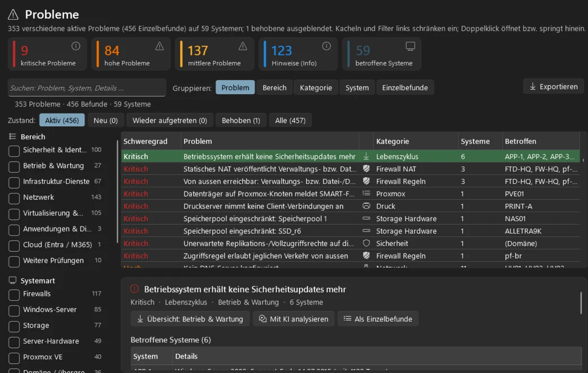Click the info icon on Hinweise tile

click(326, 46)
